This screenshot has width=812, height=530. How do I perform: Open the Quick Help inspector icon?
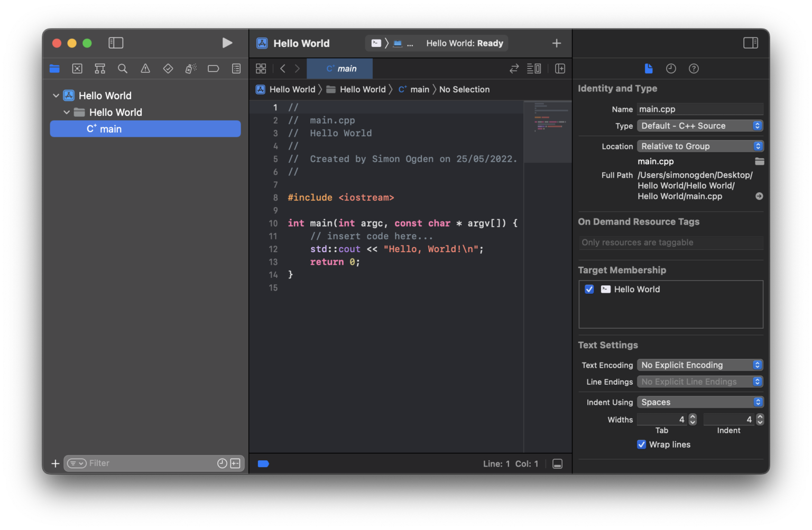[694, 69]
